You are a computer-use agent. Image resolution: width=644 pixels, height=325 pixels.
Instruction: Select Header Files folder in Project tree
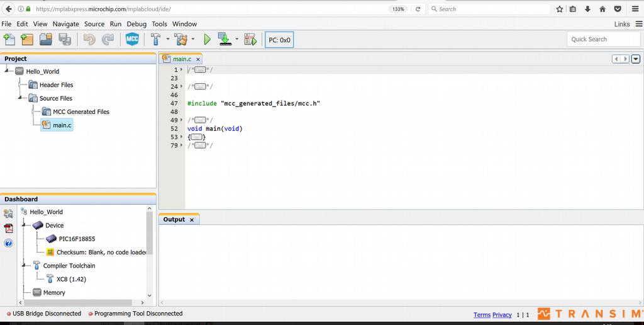(x=56, y=85)
